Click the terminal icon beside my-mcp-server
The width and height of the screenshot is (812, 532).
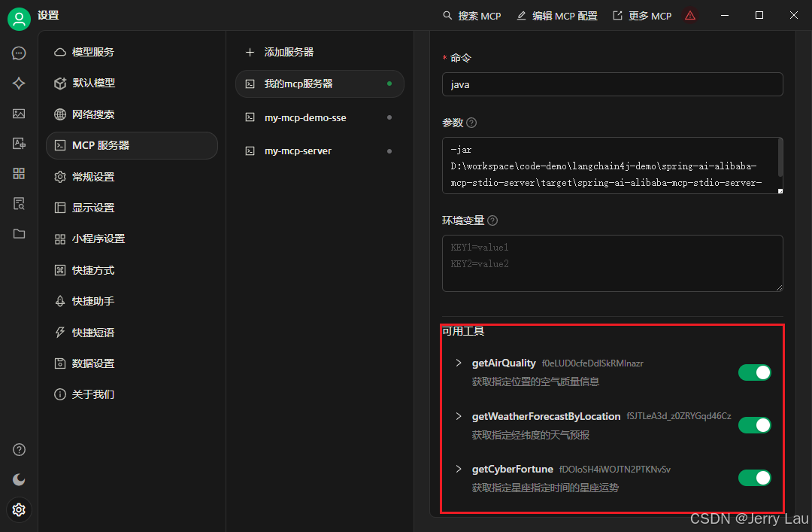[x=250, y=151]
